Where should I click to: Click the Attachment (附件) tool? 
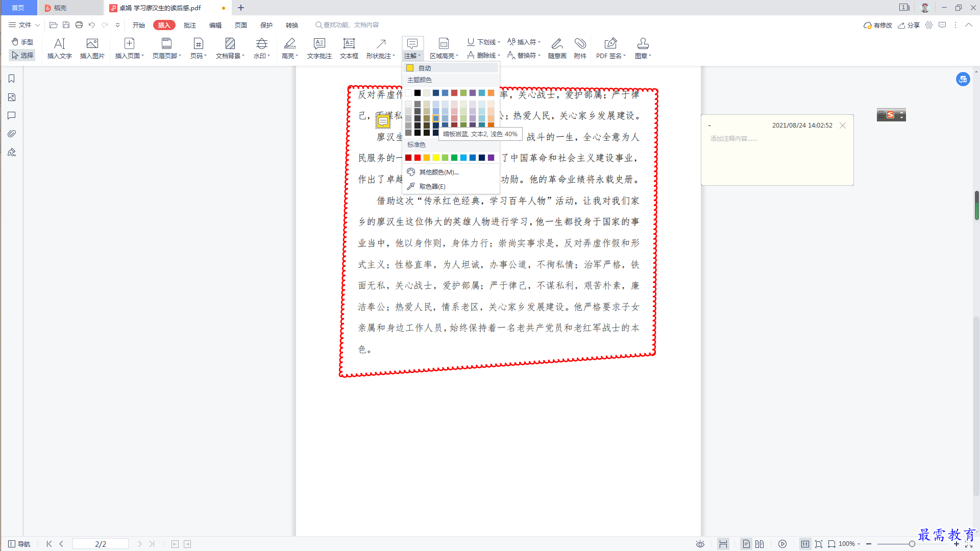point(580,48)
